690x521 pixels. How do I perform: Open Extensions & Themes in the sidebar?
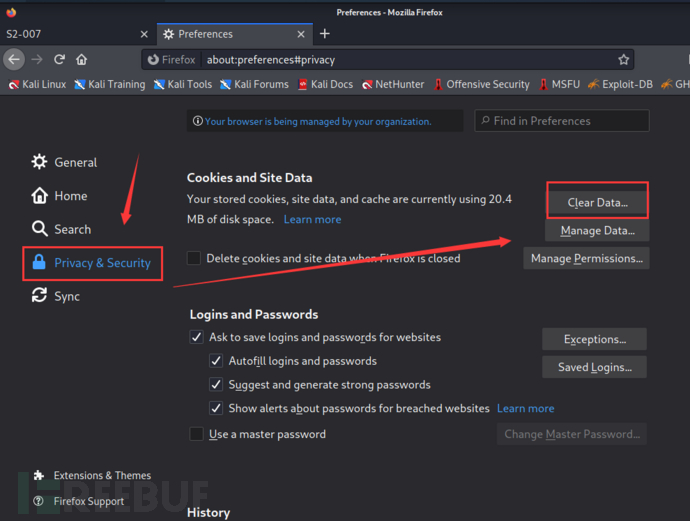pos(102,475)
